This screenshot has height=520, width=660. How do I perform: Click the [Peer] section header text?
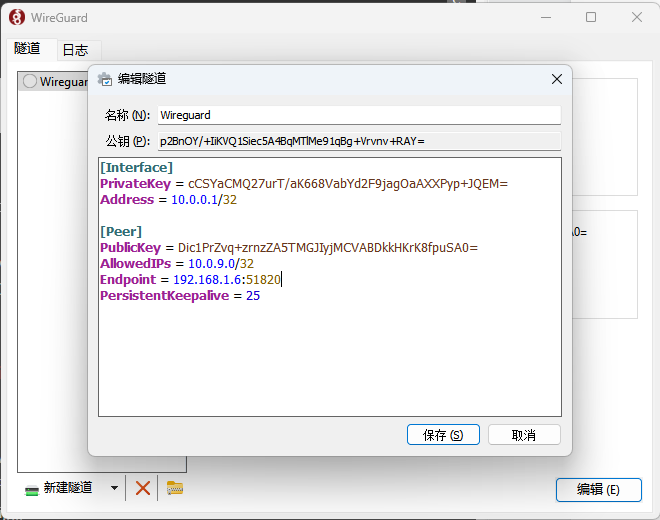click(x=121, y=232)
